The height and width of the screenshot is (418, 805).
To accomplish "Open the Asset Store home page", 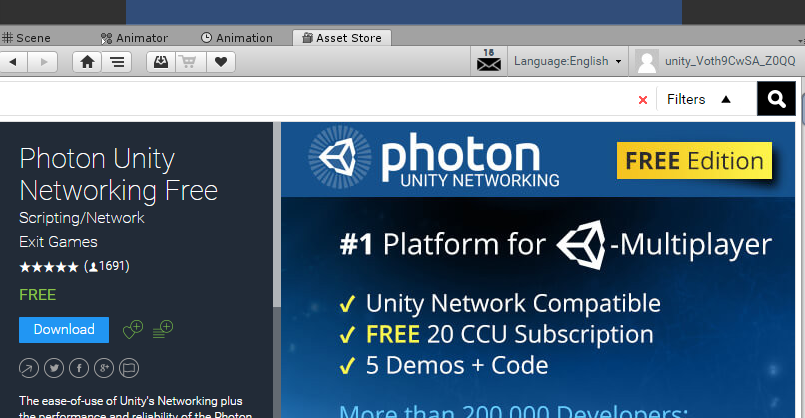I will [x=87, y=62].
